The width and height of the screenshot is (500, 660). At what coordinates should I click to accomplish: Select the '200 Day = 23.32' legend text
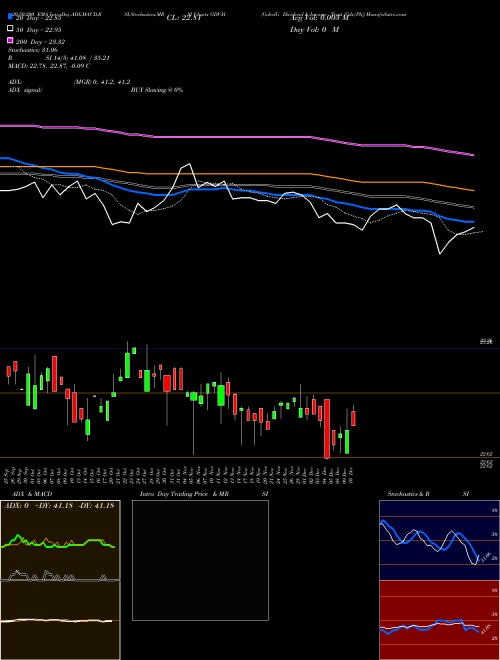click(40, 41)
